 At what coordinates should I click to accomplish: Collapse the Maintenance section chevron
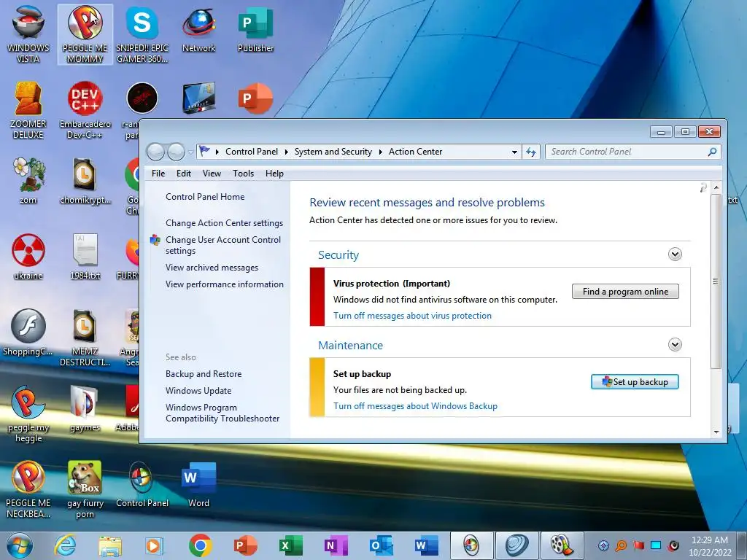(x=675, y=344)
